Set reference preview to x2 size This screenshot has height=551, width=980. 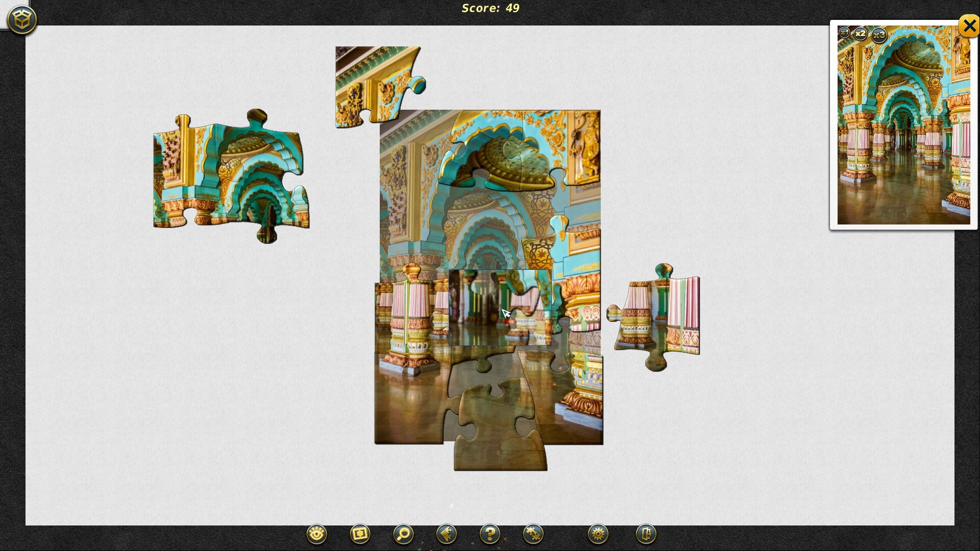click(861, 34)
